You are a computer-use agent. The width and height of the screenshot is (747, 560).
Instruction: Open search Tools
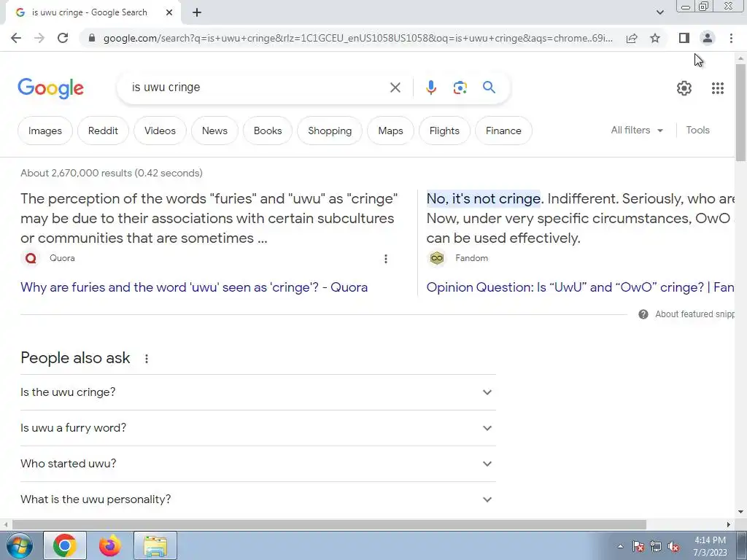pos(697,130)
